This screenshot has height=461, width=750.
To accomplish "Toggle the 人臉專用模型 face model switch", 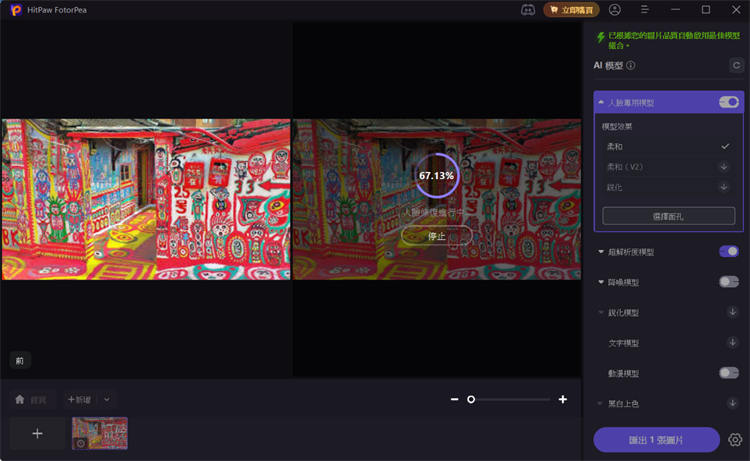I will click(x=728, y=102).
